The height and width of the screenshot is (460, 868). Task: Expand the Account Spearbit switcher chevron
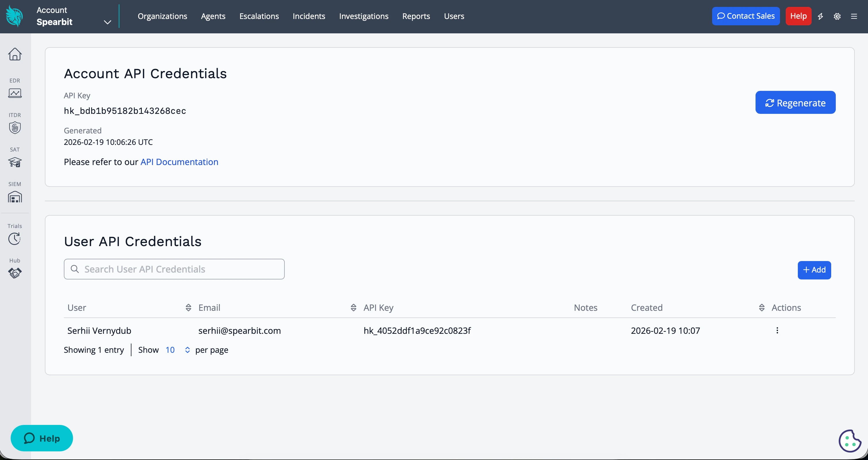pyautogui.click(x=107, y=22)
